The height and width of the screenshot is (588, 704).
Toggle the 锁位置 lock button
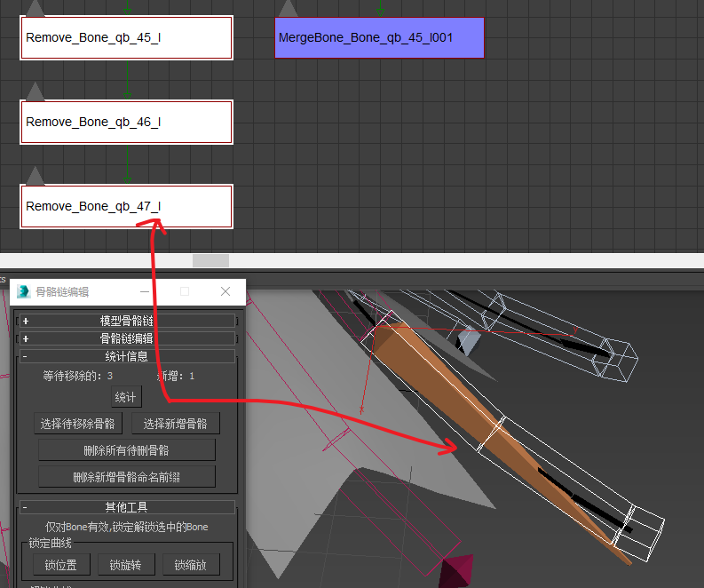61,565
